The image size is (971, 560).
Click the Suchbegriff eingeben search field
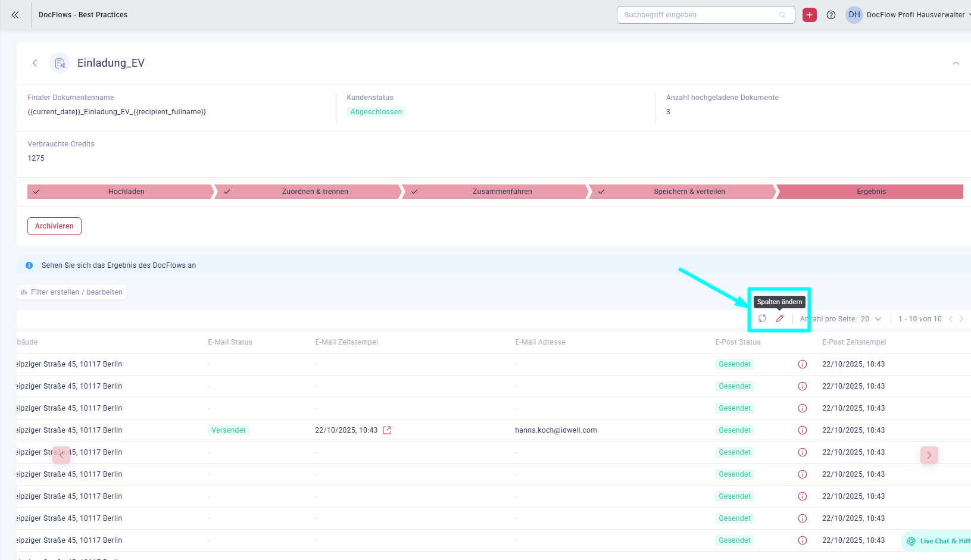point(700,15)
